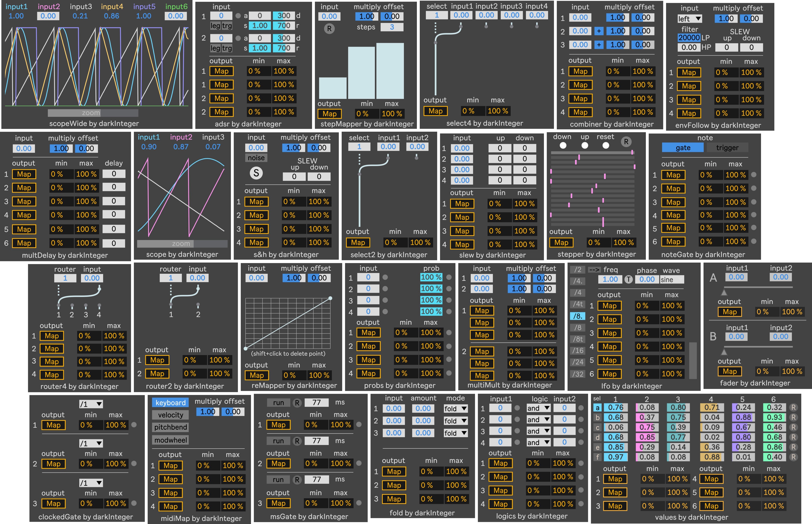The width and height of the screenshot is (812, 524).
Task: Select velocity source in midiMap
Action: tap(170, 415)
